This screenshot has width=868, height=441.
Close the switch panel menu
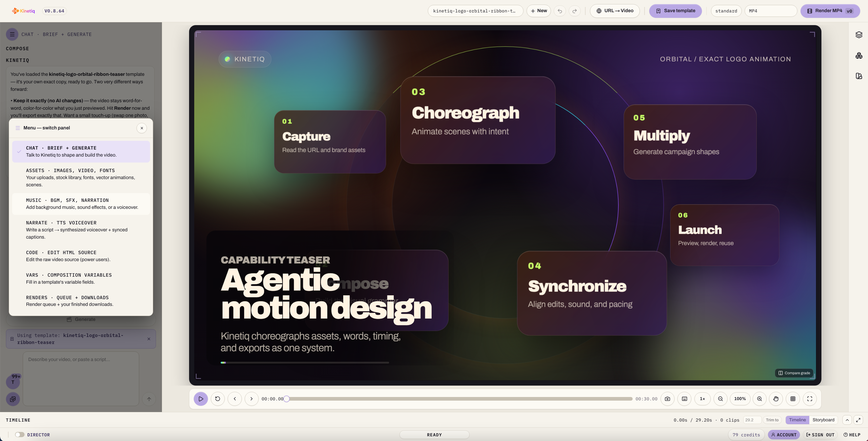142,128
